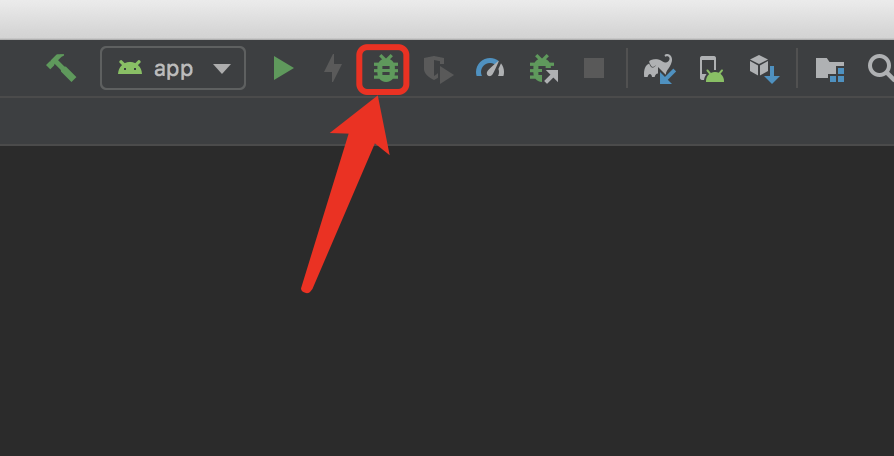894x456 pixels.
Task: Click the grayed lightning Apply Changes icon
Action: pos(333,68)
